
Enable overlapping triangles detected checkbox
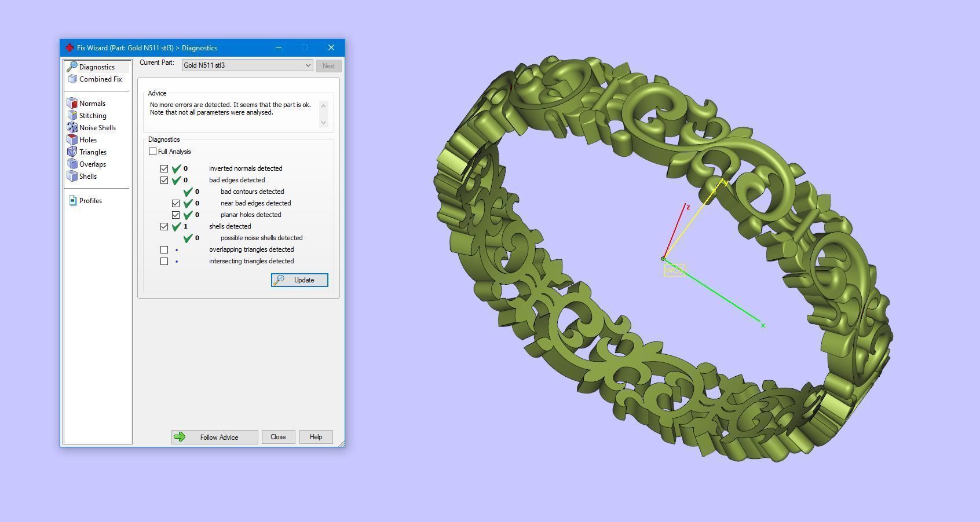click(164, 249)
